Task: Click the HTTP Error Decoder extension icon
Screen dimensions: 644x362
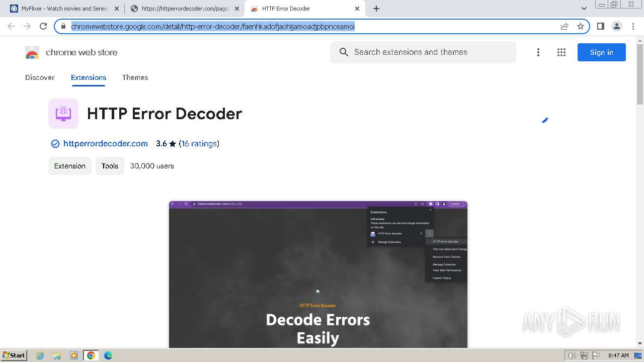Action: 63,114
